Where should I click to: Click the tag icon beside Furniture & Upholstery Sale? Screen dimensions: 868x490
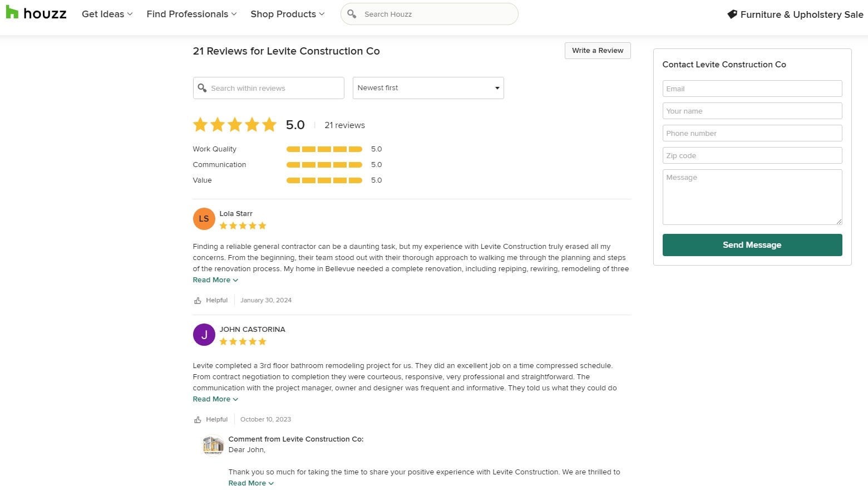732,14
